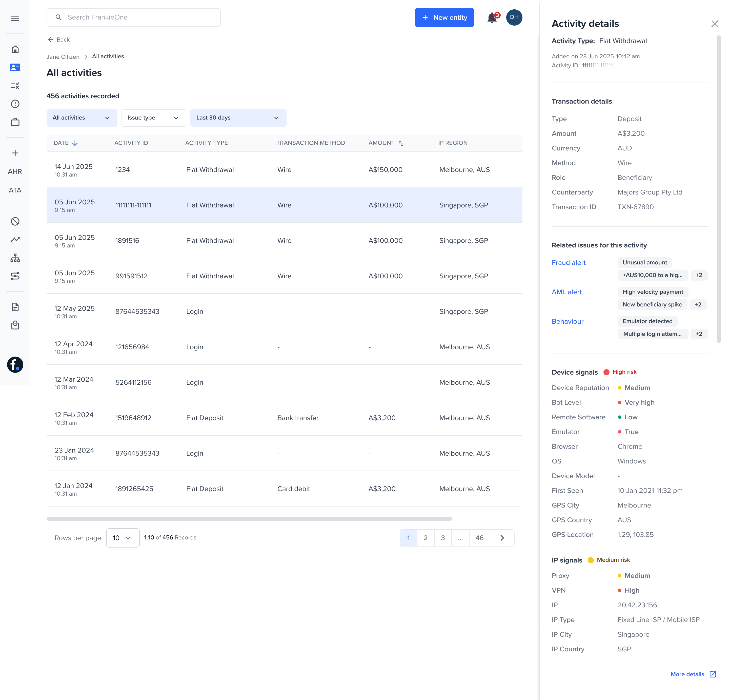Change rows per page dropdown

[122, 538]
